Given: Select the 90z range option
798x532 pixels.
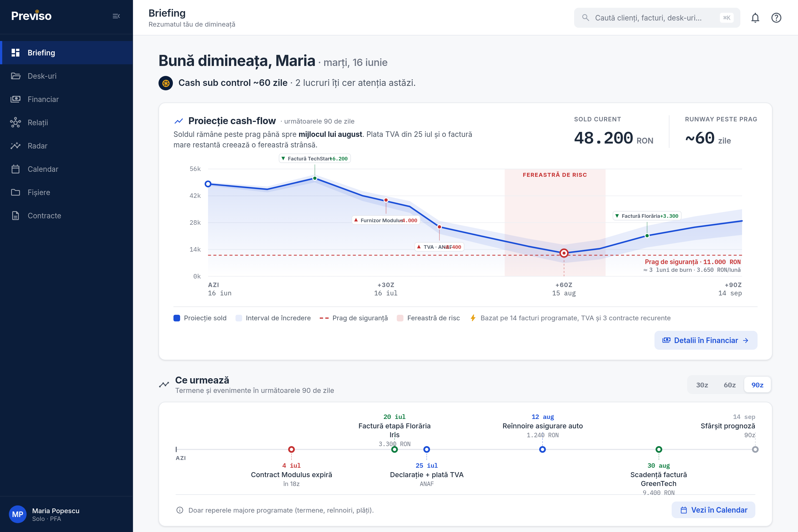Looking at the screenshot, I should click(757, 385).
